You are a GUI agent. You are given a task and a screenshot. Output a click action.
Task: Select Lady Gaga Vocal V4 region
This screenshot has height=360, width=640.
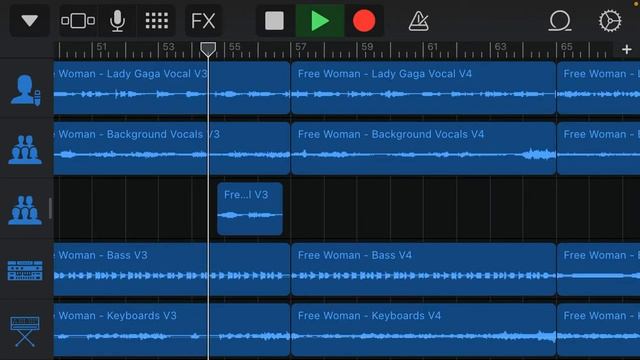click(423, 88)
